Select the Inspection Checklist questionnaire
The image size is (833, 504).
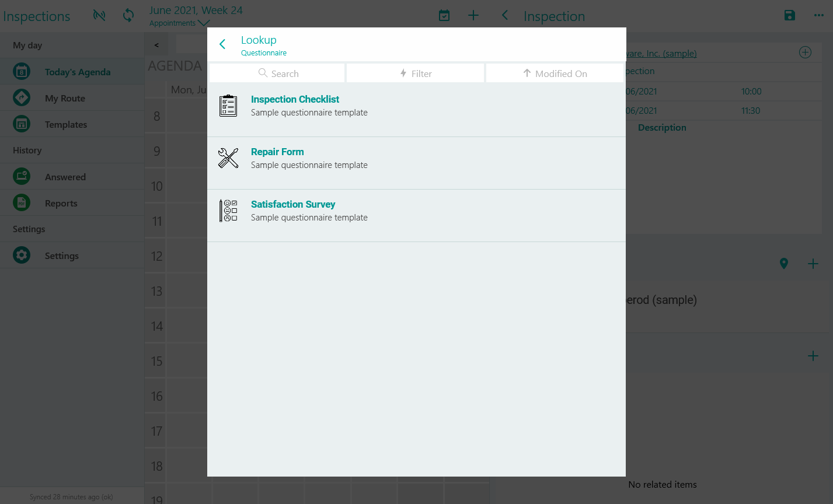point(295,100)
